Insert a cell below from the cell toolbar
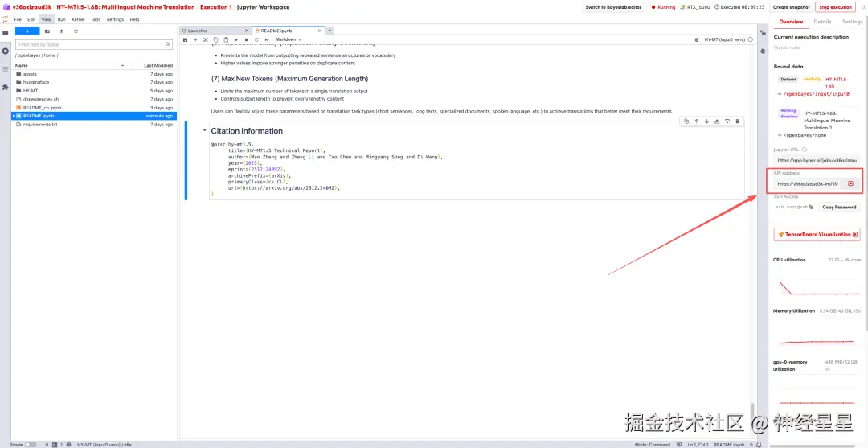Viewport: 868px width, 448px height. point(727,121)
